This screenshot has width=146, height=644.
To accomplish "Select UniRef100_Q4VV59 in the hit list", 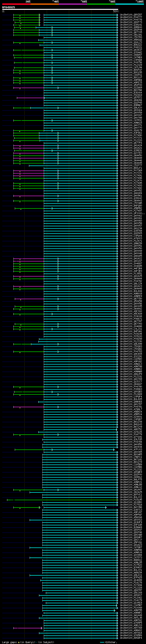I will (131, 113).
